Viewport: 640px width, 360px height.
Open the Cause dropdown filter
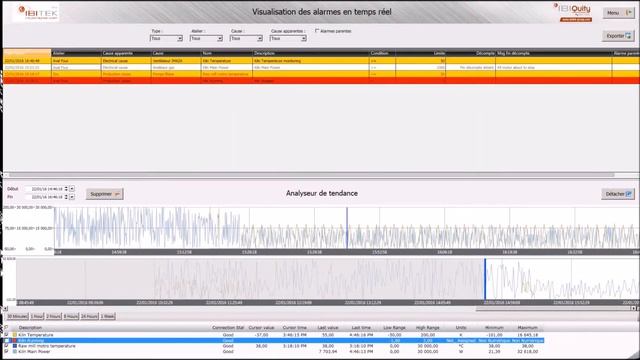[x=246, y=38]
